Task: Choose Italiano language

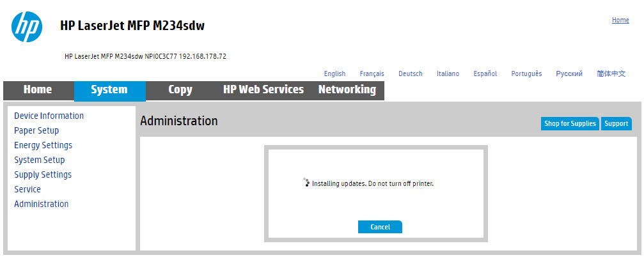Action: [448, 74]
